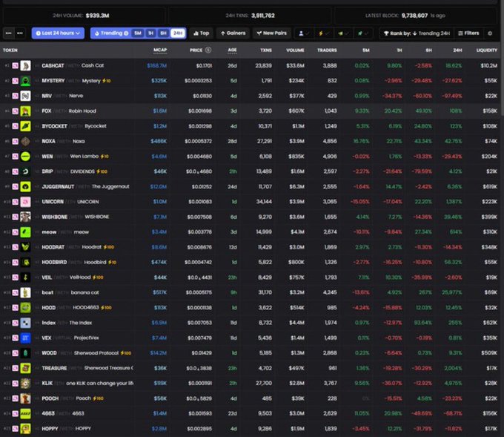Click the WISHBONE dog token logo
504x437 pixels.
25,217
